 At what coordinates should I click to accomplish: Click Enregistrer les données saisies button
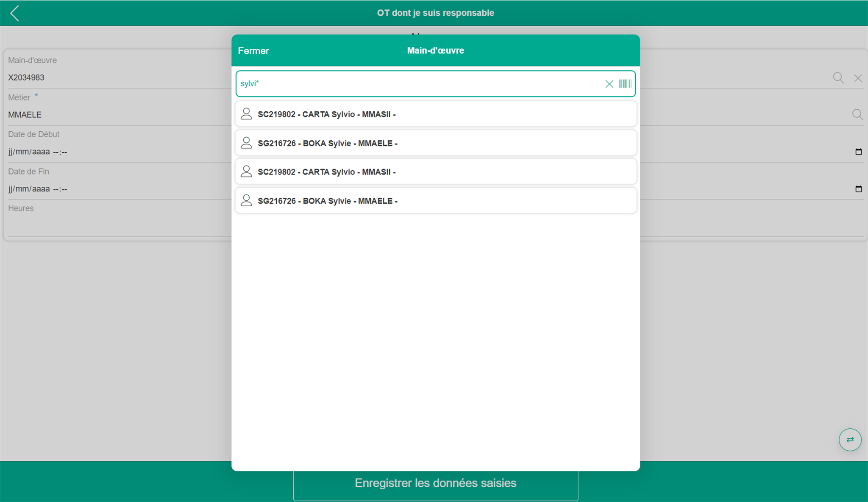[435, 483]
